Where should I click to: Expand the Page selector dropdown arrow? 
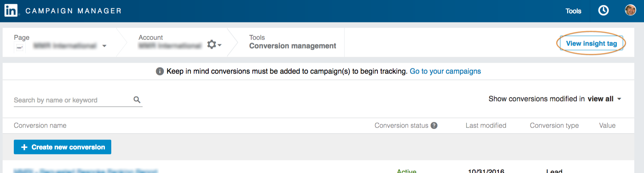pos(105,46)
